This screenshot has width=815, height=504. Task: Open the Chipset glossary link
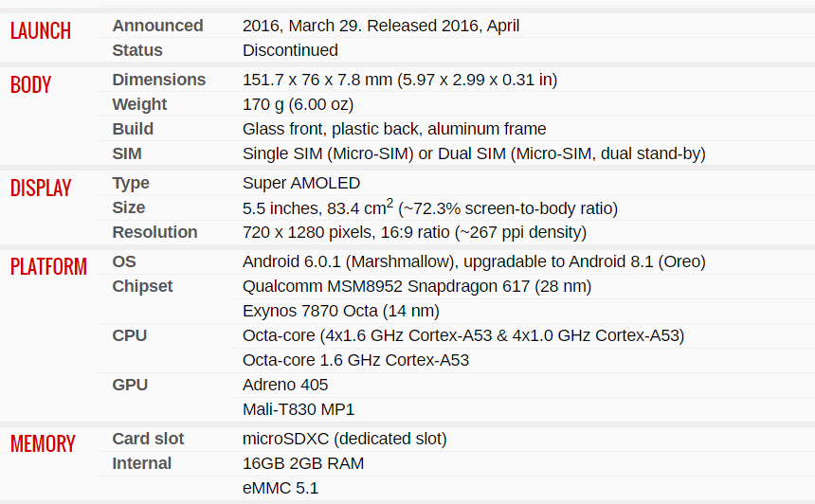(142, 286)
